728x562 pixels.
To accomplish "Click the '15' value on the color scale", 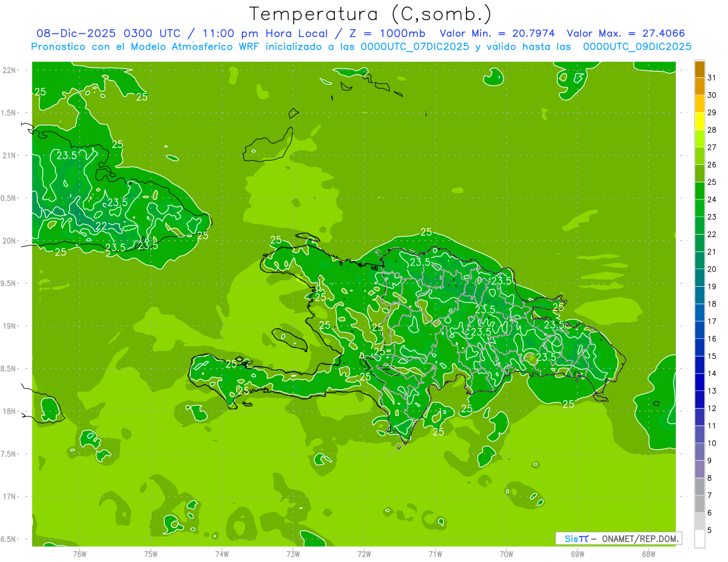I will pos(712,356).
